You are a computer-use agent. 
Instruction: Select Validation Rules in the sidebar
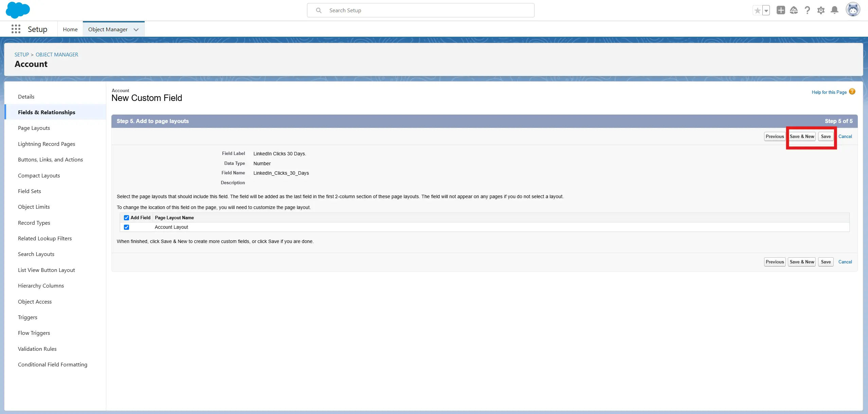tap(37, 349)
